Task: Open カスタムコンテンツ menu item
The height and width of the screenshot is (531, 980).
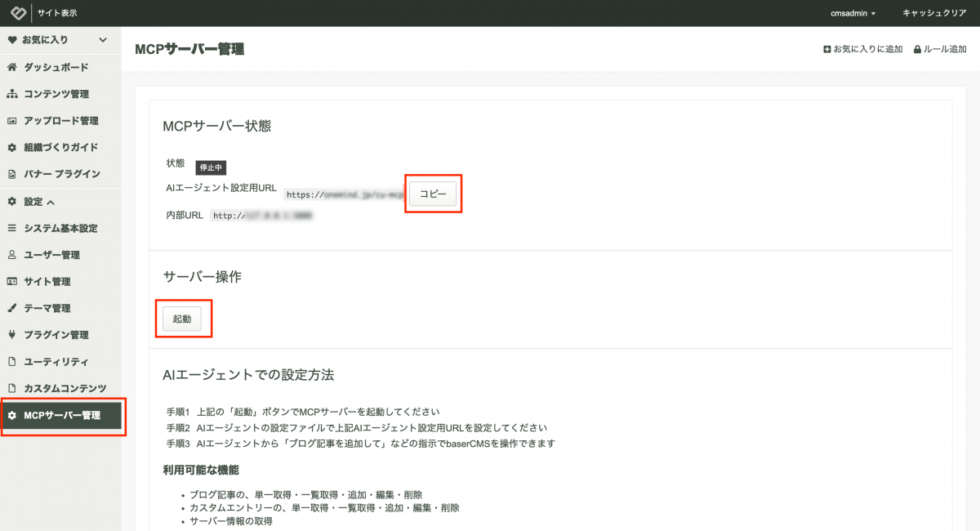Action: click(65, 388)
